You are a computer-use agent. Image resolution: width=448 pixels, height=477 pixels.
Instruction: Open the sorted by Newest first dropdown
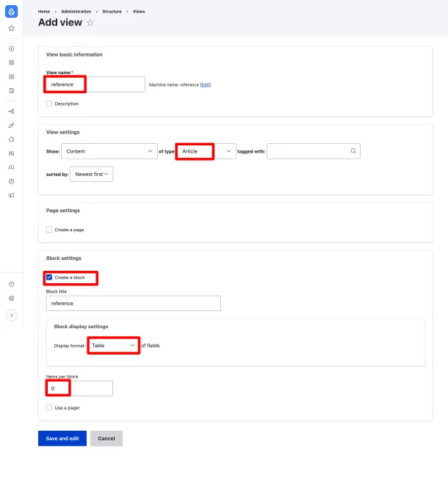click(x=92, y=174)
